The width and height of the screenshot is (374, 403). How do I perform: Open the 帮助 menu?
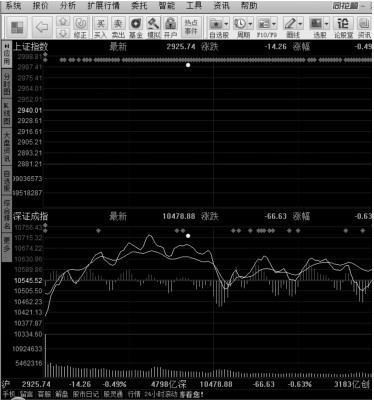[249, 6]
